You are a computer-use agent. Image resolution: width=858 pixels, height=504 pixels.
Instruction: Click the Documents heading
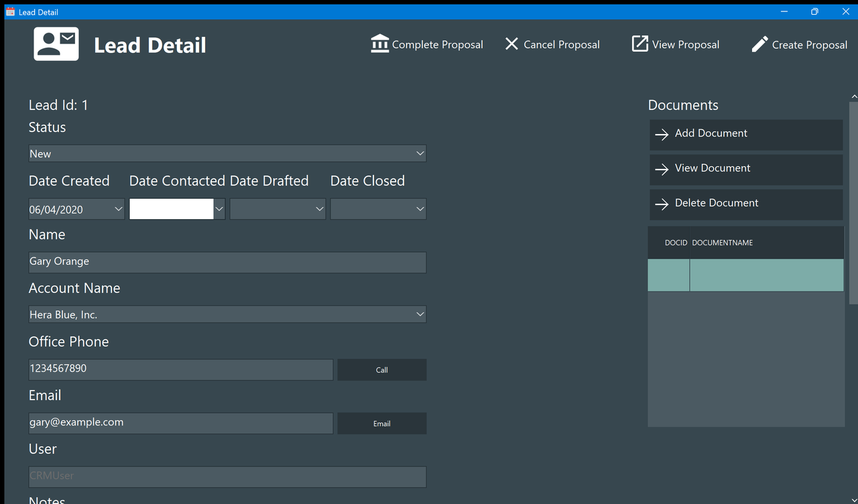[x=683, y=105]
